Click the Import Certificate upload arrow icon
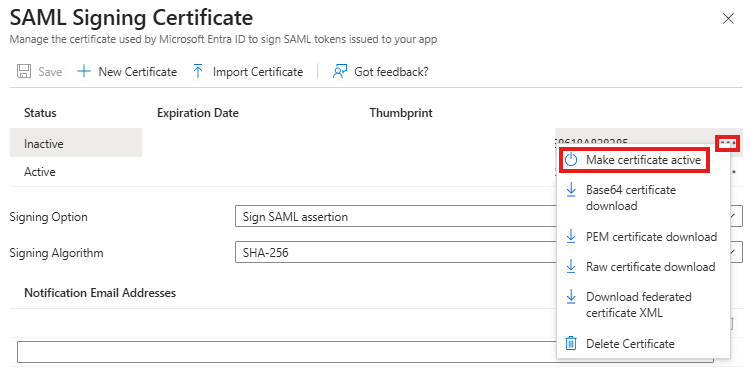The image size is (754, 372). pyautogui.click(x=198, y=72)
